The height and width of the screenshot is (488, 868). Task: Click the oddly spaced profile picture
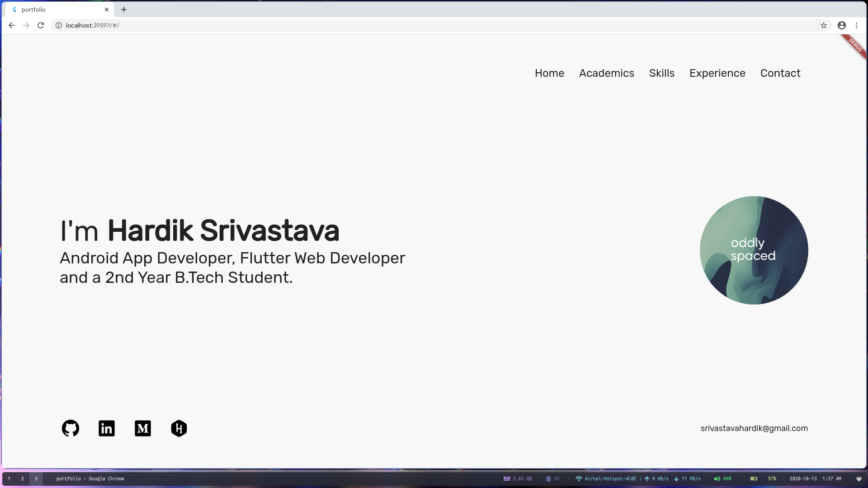click(754, 250)
